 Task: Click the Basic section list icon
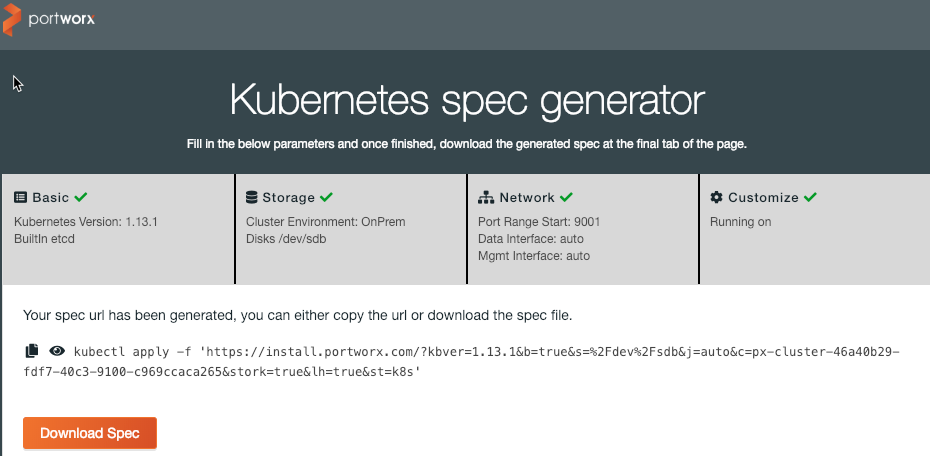click(20, 198)
